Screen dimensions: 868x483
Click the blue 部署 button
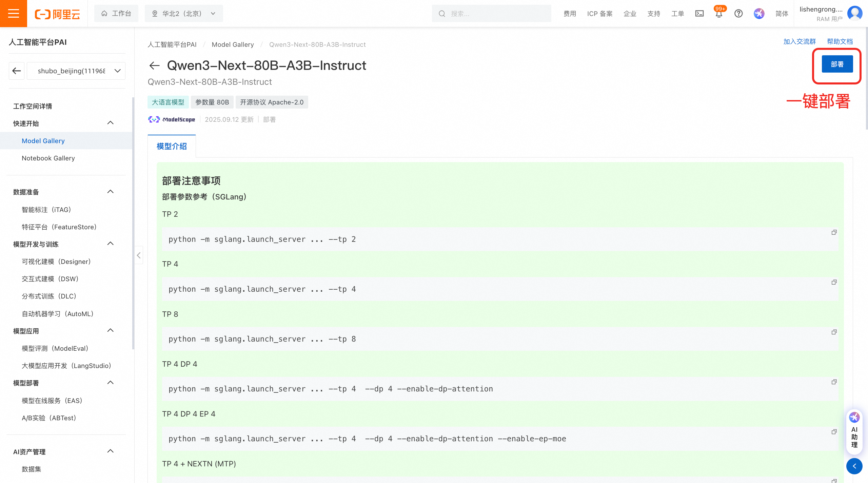click(837, 64)
